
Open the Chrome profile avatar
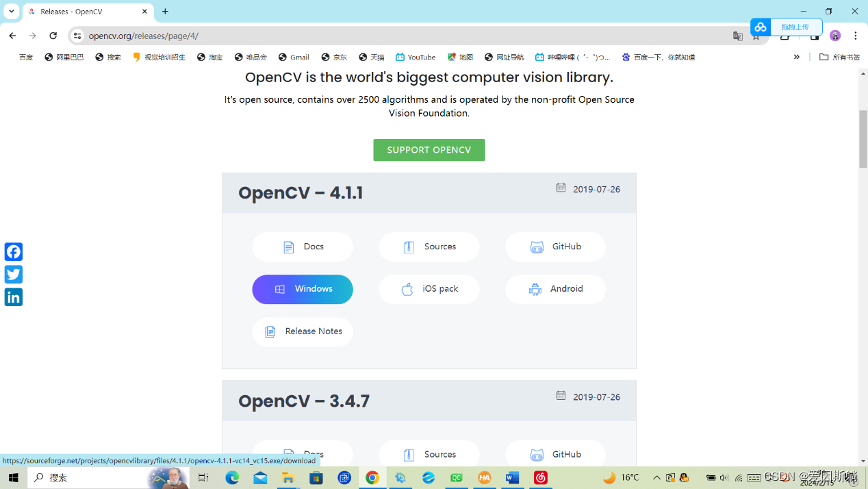tap(835, 36)
